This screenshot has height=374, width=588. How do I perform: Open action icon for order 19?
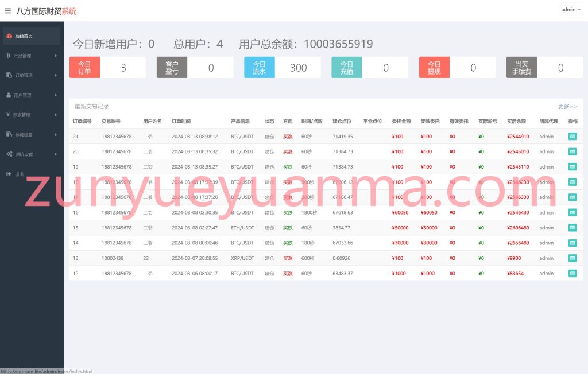click(x=572, y=167)
